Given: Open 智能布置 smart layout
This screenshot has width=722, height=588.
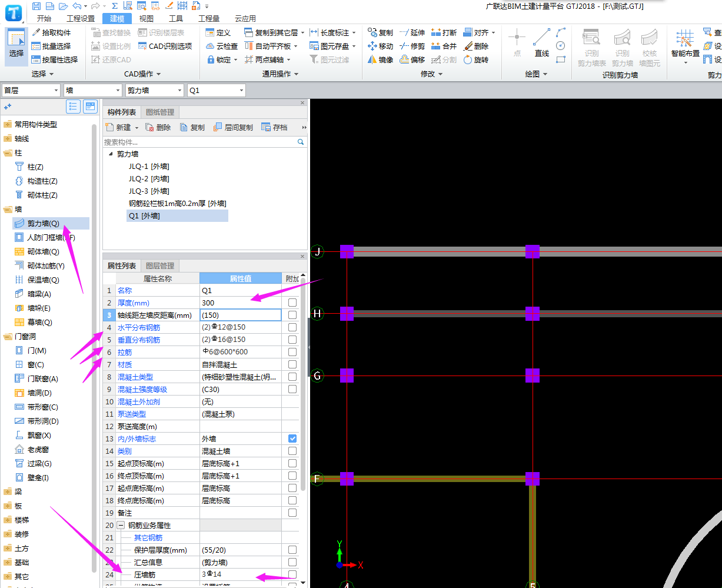Looking at the screenshot, I should (x=686, y=46).
